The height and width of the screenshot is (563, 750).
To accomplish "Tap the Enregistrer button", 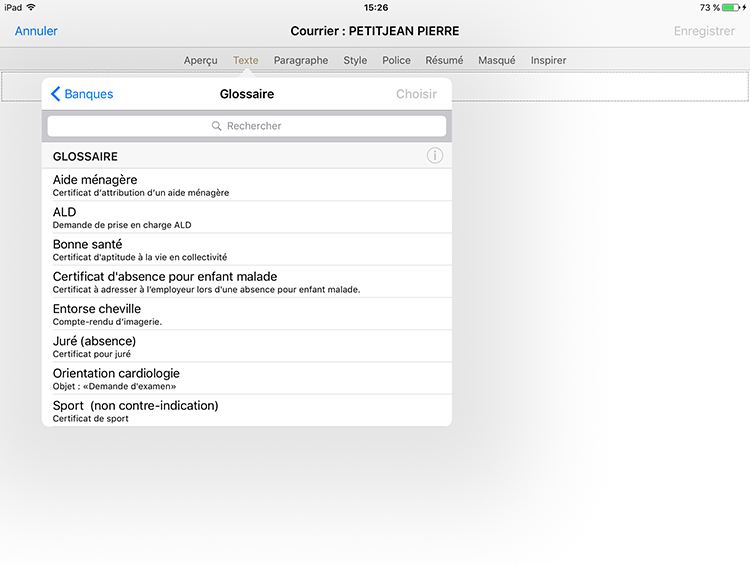I will point(704,31).
